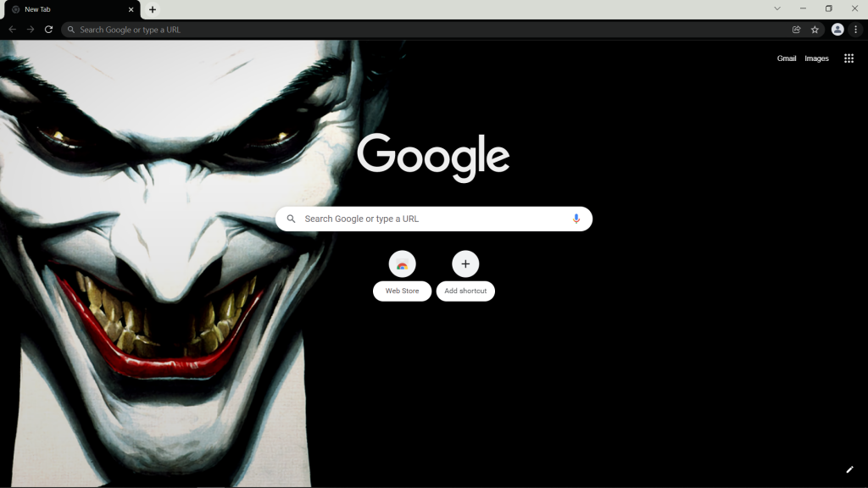Click Web Store label
This screenshot has height=488, width=868.
(x=402, y=291)
